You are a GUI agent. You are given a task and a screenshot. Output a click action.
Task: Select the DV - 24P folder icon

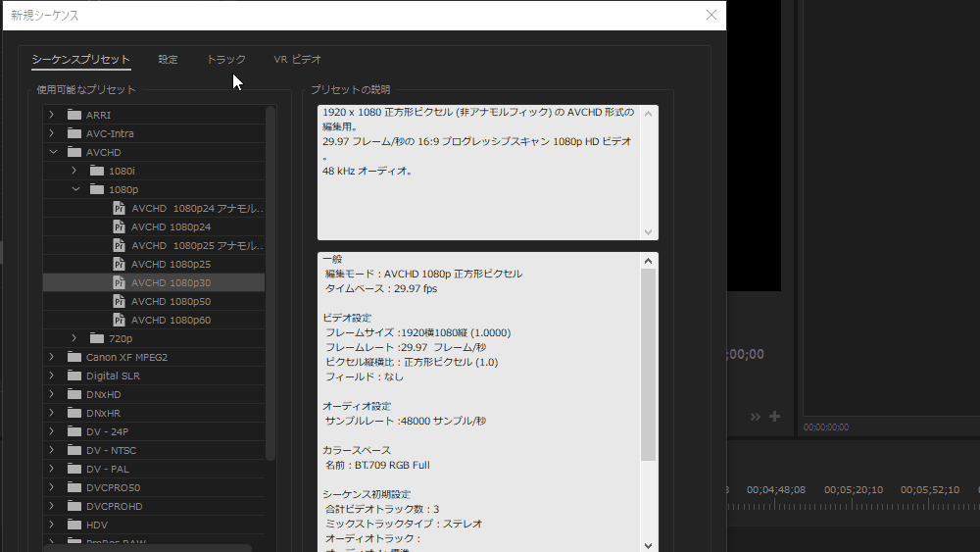[x=74, y=431]
